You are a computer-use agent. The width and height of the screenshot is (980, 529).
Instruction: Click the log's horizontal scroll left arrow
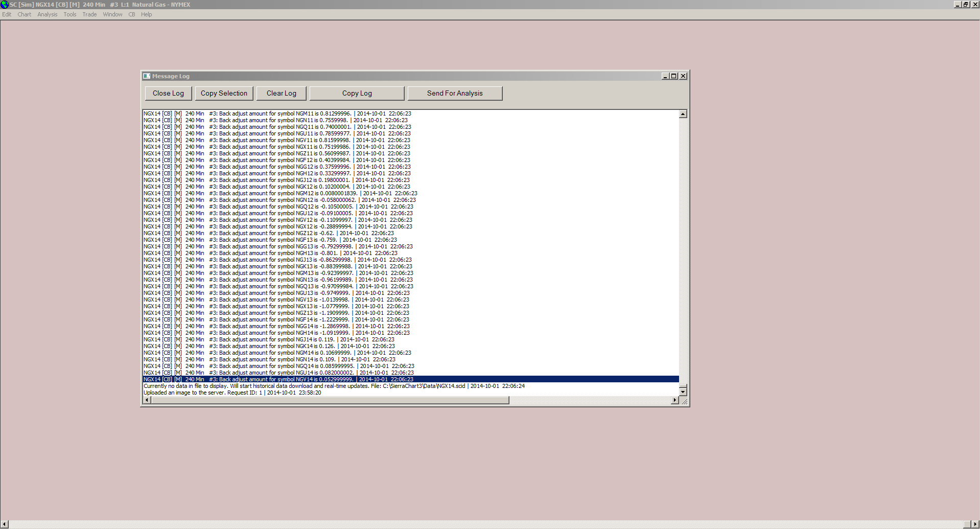[x=147, y=400]
